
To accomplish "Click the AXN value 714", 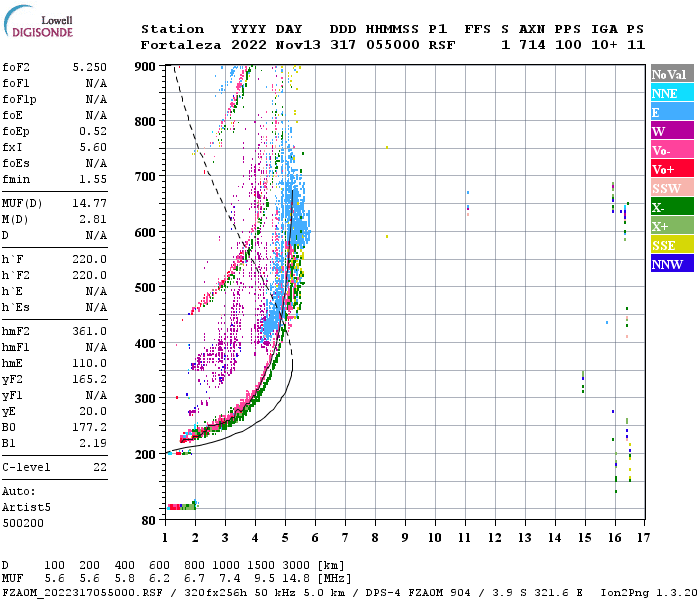I will pyautogui.click(x=532, y=45).
